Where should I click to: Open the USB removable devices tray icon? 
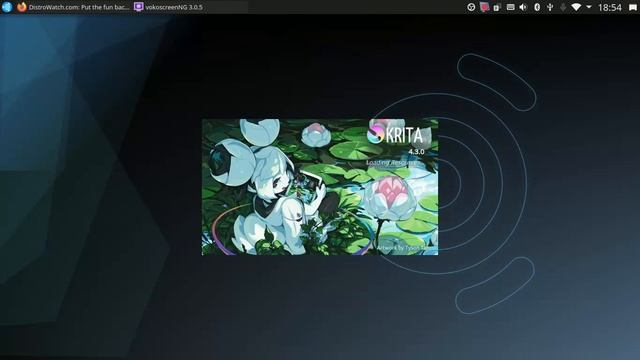pyautogui.click(x=550, y=7)
